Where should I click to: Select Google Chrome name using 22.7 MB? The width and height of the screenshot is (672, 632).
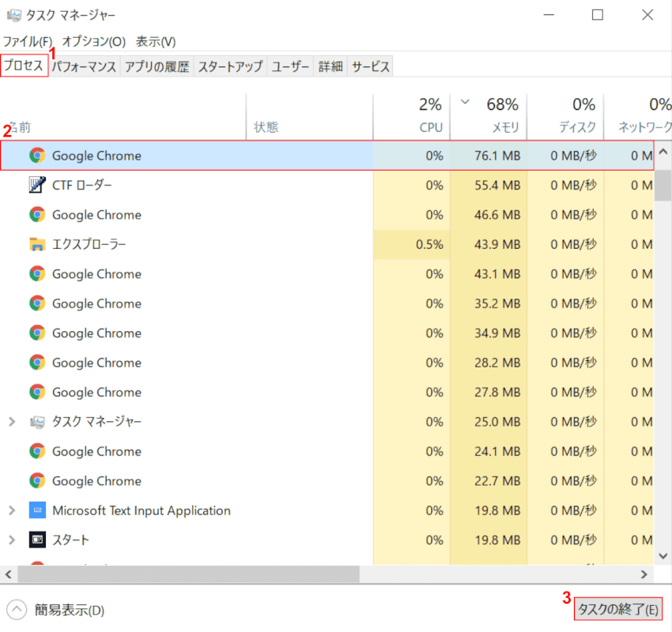[97, 481]
